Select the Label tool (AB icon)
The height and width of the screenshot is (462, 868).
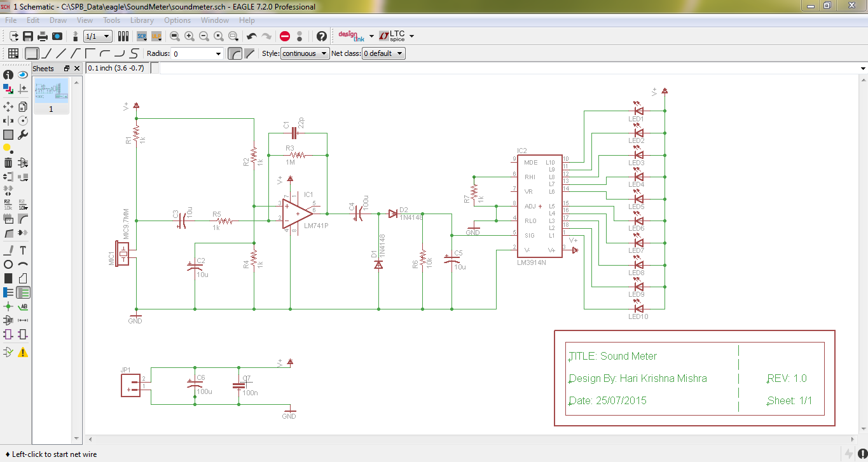[x=24, y=306]
